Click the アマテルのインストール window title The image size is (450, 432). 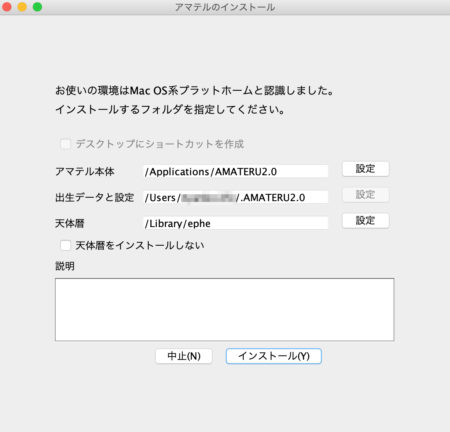[225, 7]
